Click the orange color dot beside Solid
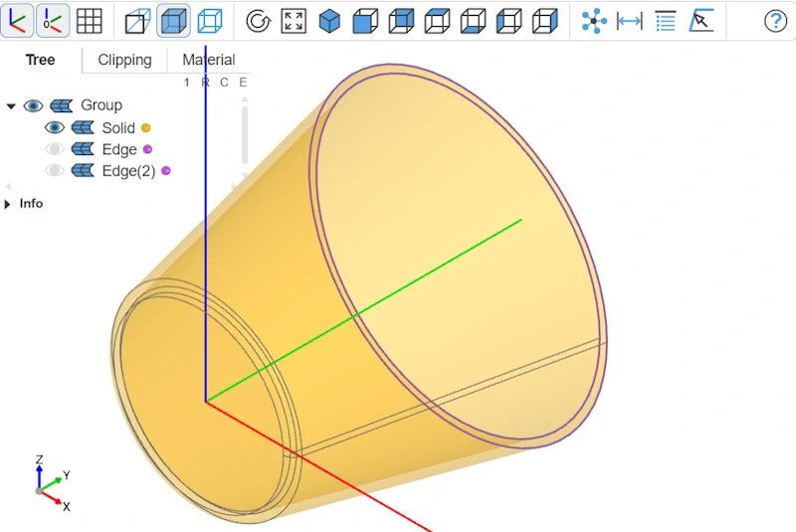The height and width of the screenshot is (532, 796). (x=145, y=128)
